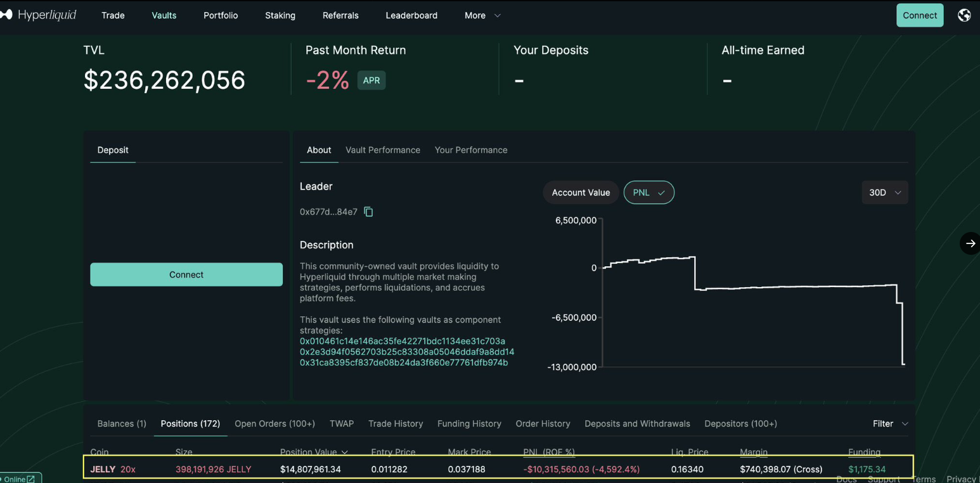The height and width of the screenshot is (483, 980).
Task: Click the large Connect button in the Deposit panel
Action: click(186, 274)
